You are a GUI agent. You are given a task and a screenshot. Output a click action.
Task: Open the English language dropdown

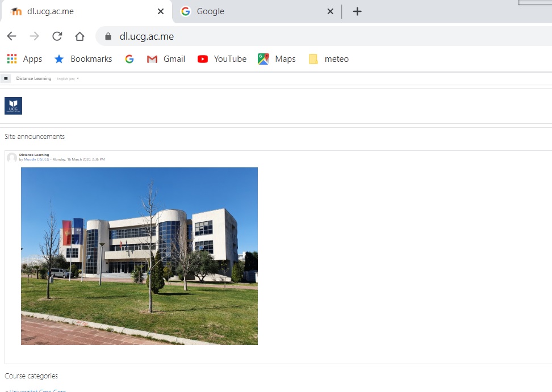[68, 79]
